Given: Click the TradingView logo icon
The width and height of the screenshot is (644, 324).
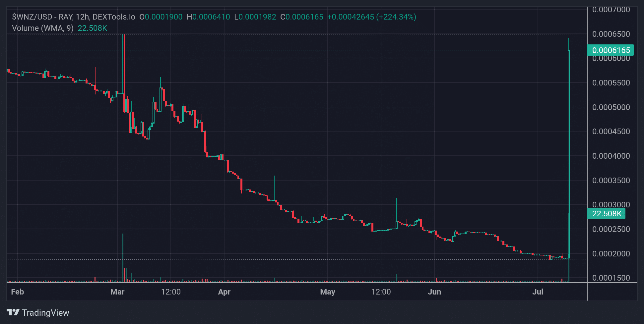Looking at the screenshot, I should pyautogui.click(x=13, y=312).
